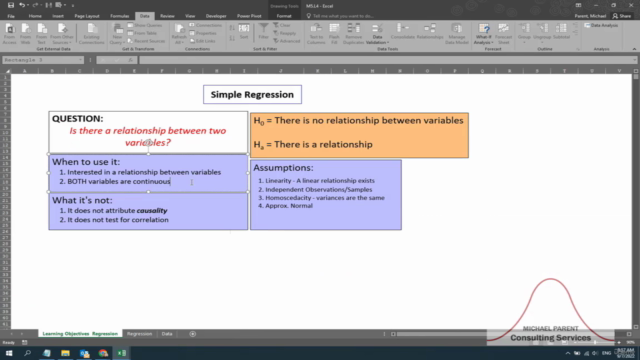Viewport: 640px width, 360px height.
Task: Switch to the Review tab
Action: [167, 16]
